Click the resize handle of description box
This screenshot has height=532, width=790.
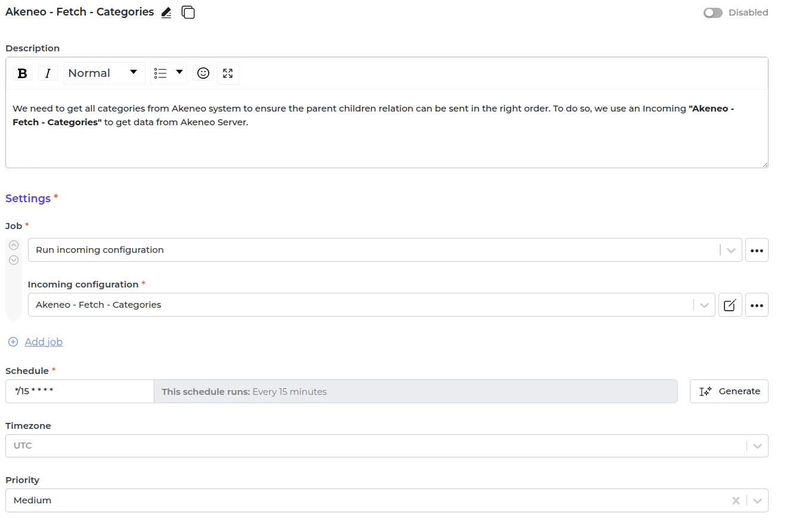click(x=764, y=164)
